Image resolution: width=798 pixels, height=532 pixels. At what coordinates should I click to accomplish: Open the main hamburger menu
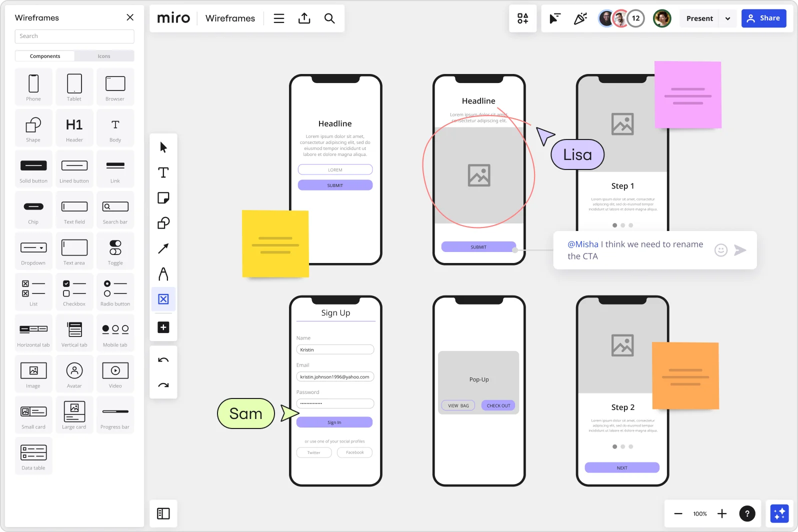pyautogui.click(x=279, y=18)
